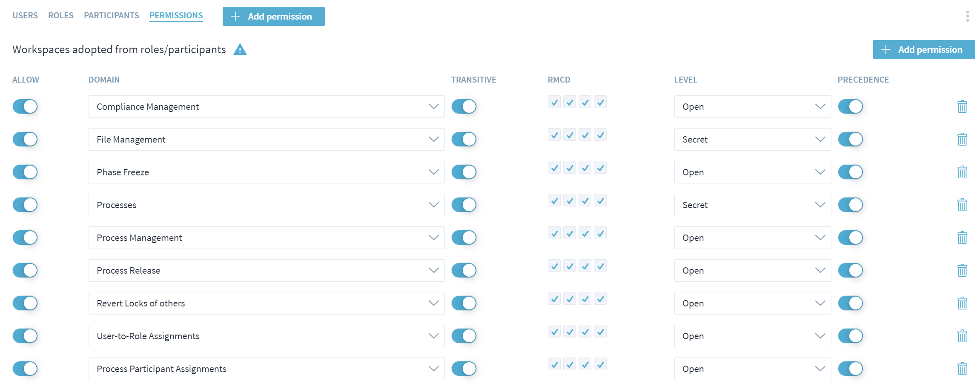Screen dimensions: 980x392
Task: Click trash icon for Process Release row
Action: (962, 270)
